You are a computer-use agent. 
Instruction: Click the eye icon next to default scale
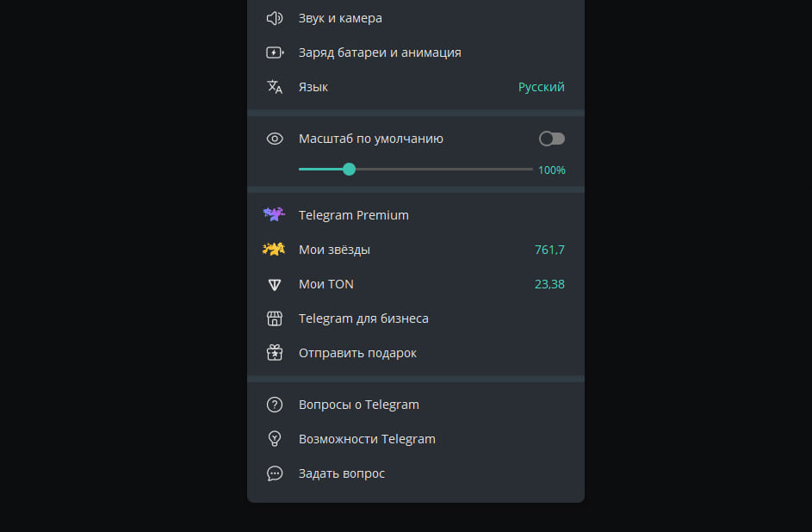pyautogui.click(x=275, y=139)
